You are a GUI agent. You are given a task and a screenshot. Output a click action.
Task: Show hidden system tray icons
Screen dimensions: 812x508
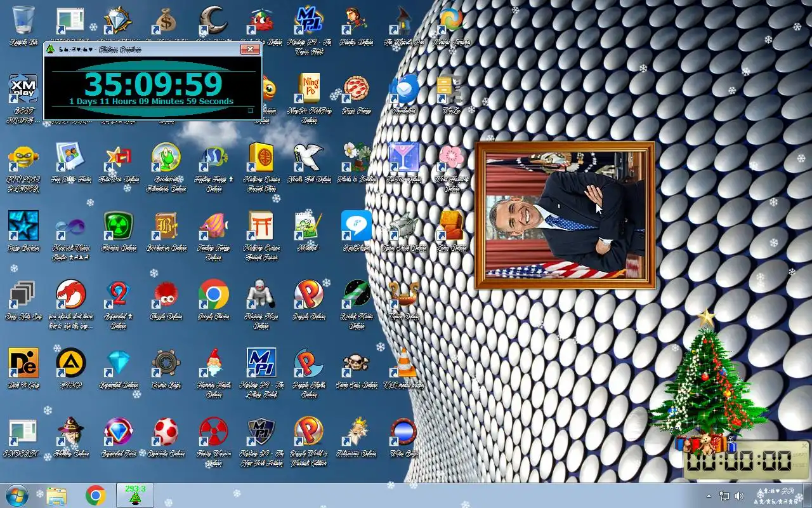(x=709, y=496)
